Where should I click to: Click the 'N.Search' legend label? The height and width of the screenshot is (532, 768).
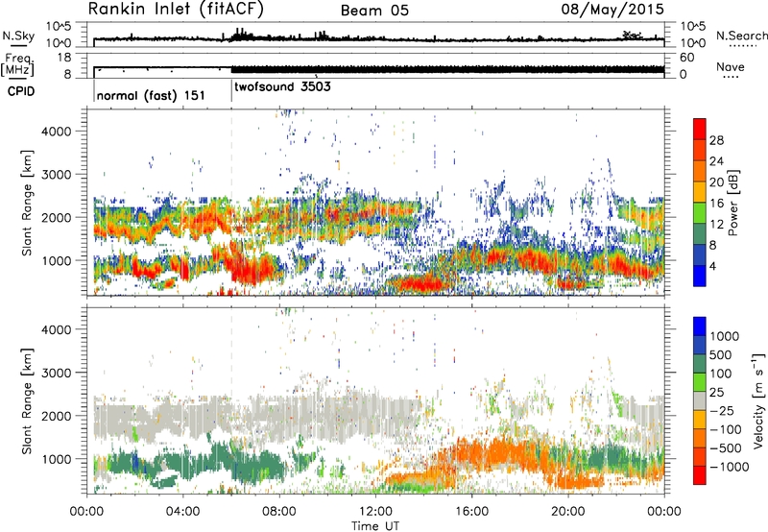coord(741,36)
